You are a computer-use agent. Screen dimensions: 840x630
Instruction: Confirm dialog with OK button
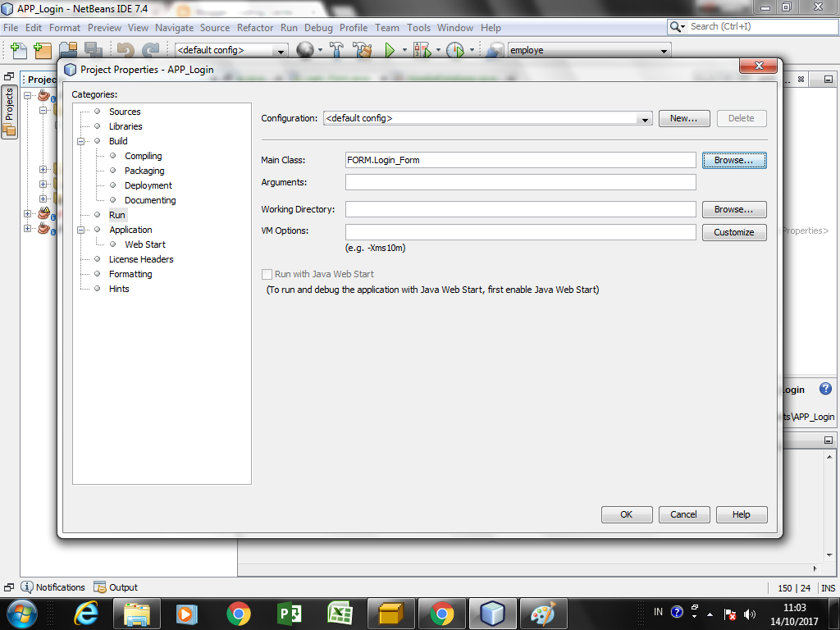(x=627, y=515)
